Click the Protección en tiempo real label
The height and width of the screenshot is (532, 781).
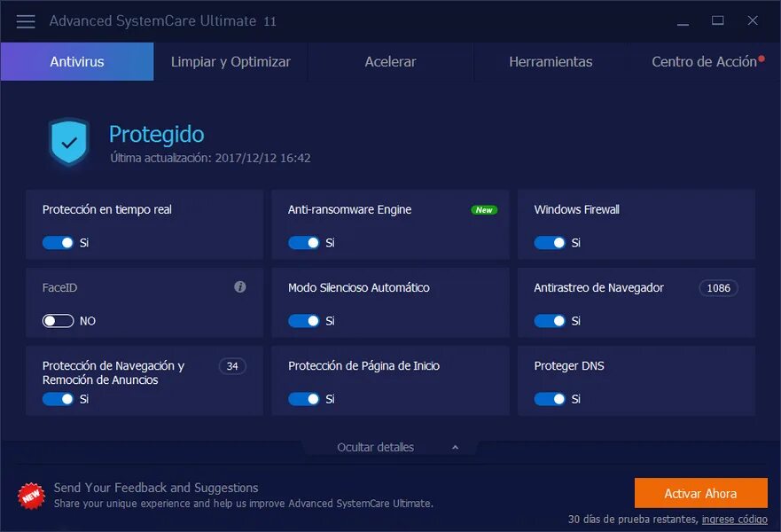pyautogui.click(x=107, y=210)
